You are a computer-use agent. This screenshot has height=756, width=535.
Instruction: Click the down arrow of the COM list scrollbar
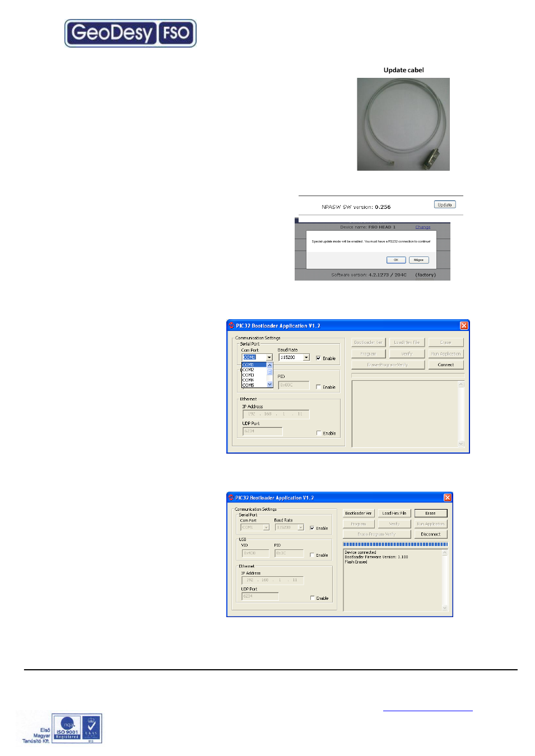pos(269,385)
